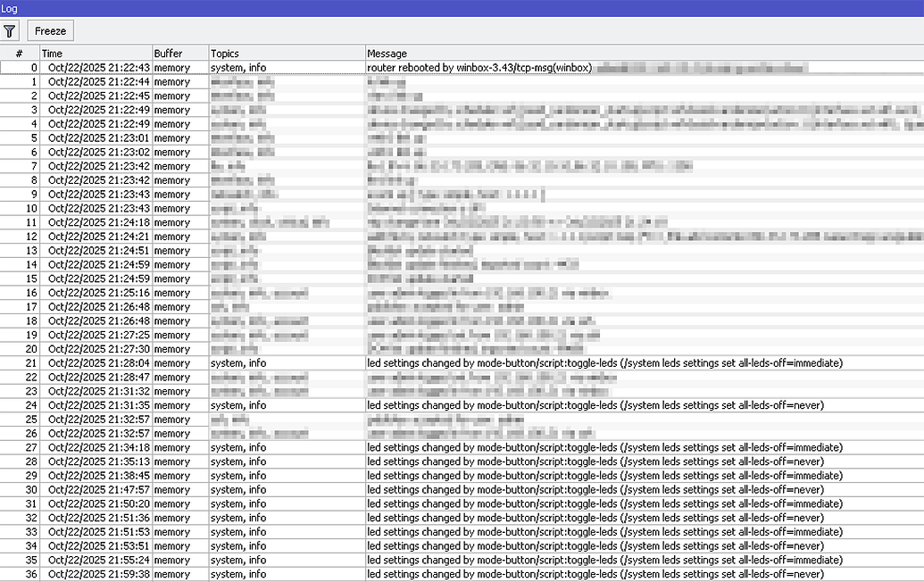Select log entry 27 at 21:34:18
The height and width of the screenshot is (582, 924).
point(446,447)
